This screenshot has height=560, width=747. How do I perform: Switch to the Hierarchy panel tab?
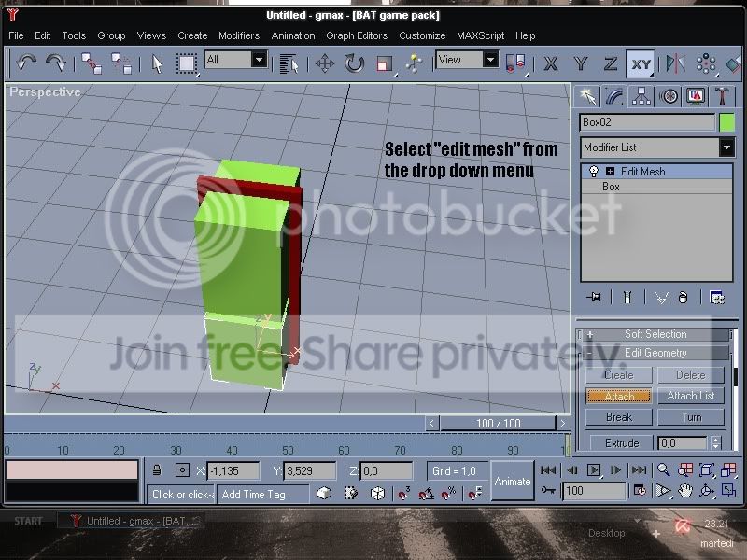click(641, 96)
